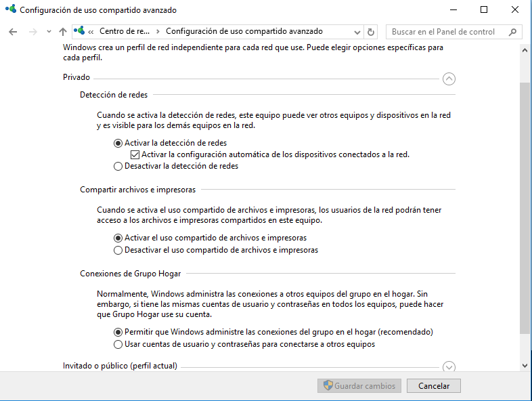The height and width of the screenshot is (401, 532).
Task: Go up one level with up arrow
Action: coord(63,32)
